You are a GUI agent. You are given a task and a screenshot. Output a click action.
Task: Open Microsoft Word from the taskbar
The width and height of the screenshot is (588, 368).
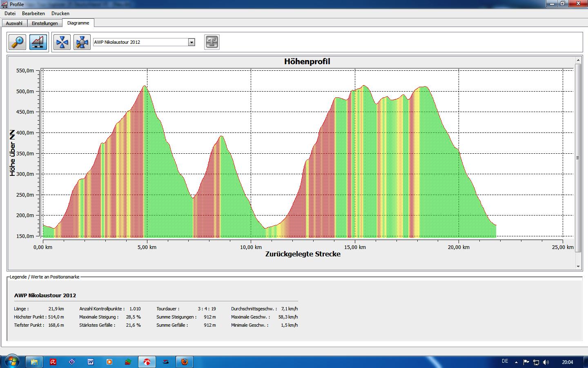91,362
